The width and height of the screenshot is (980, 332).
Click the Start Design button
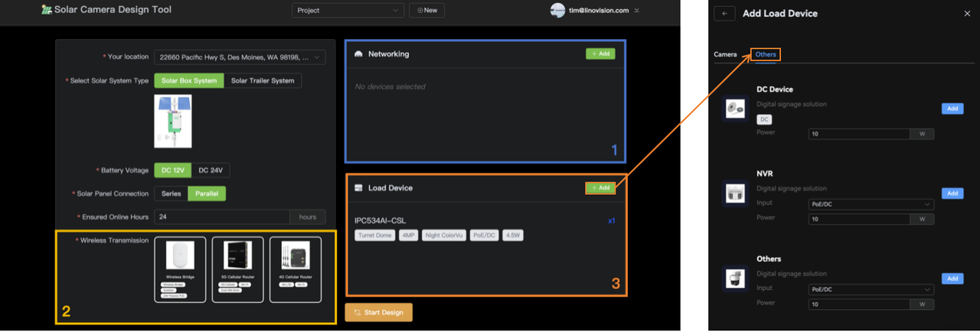click(378, 312)
